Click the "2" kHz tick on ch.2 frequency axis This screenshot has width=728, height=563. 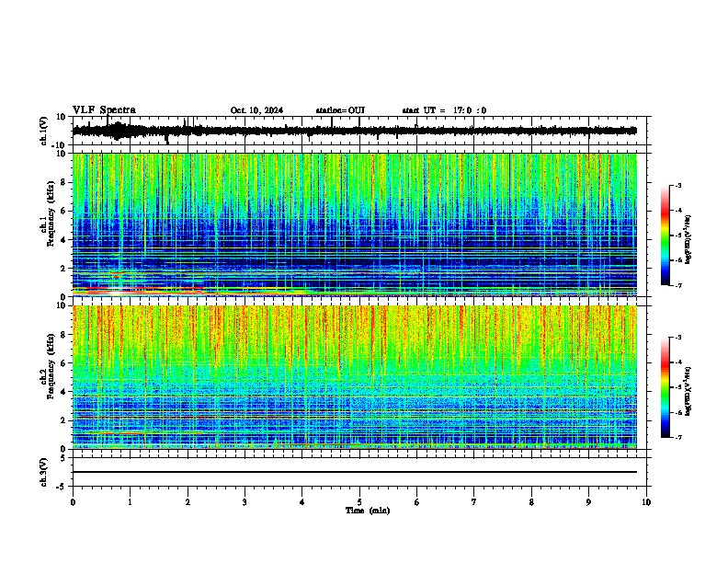click(x=64, y=420)
